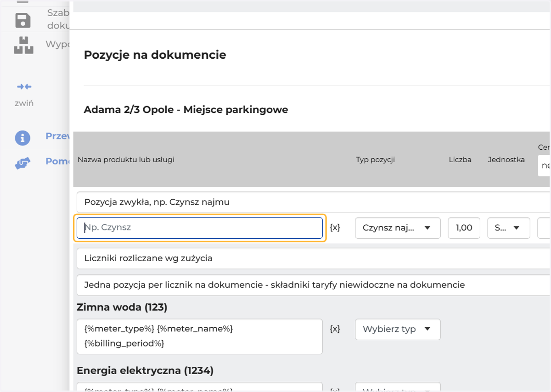Expand Jedna pozycja per licznik na dokumencie selector
Screen dimensions: 551x392
pyautogui.click(x=314, y=285)
